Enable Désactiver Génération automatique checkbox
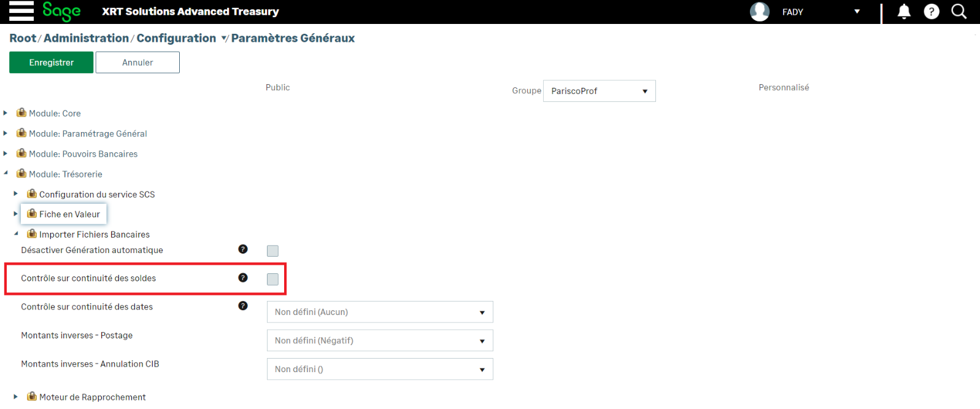 coord(272,251)
